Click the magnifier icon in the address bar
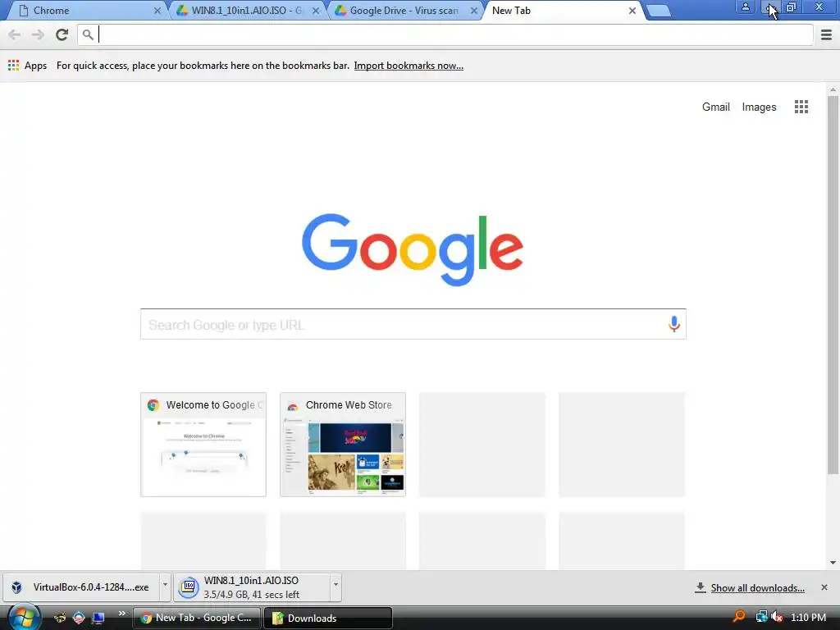Viewport: 840px width, 630px height. point(88,34)
